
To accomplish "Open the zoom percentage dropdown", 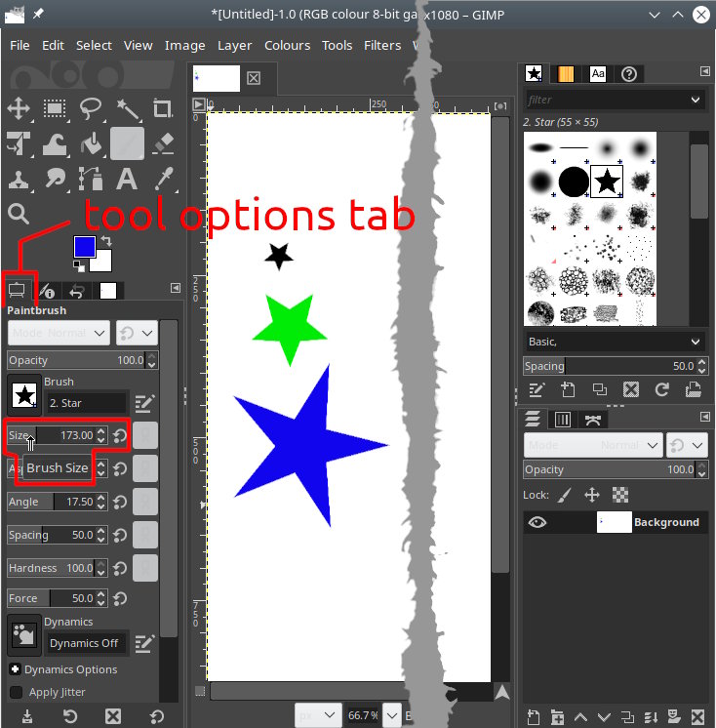I will (392, 715).
